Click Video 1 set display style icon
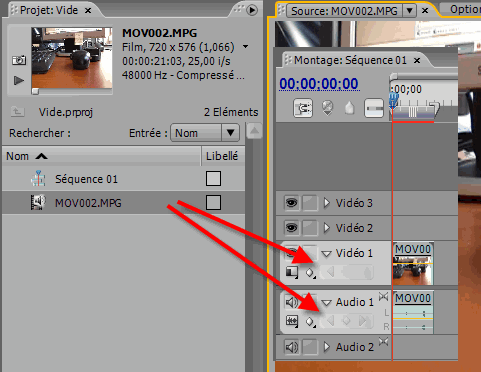This screenshot has height=372, width=481. point(292,272)
